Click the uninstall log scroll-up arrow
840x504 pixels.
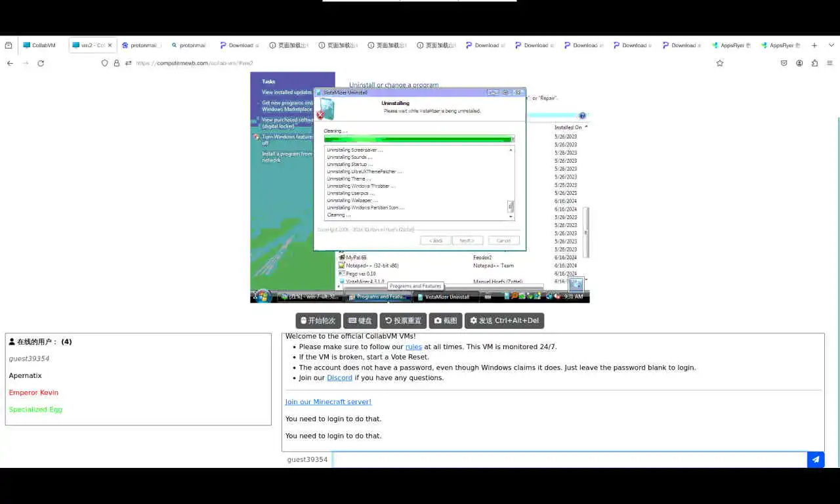[x=511, y=149]
